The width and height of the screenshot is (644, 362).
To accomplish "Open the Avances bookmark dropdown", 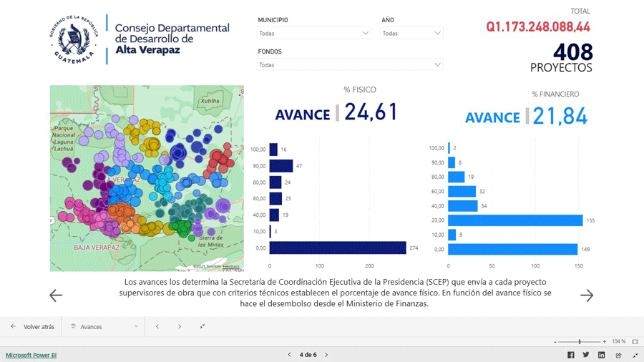I will [104, 327].
